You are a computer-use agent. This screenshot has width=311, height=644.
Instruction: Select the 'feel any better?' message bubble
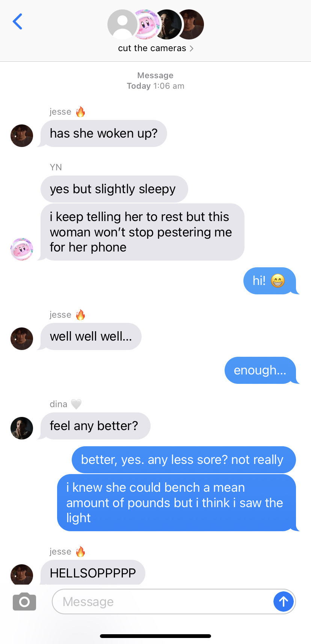click(95, 426)
